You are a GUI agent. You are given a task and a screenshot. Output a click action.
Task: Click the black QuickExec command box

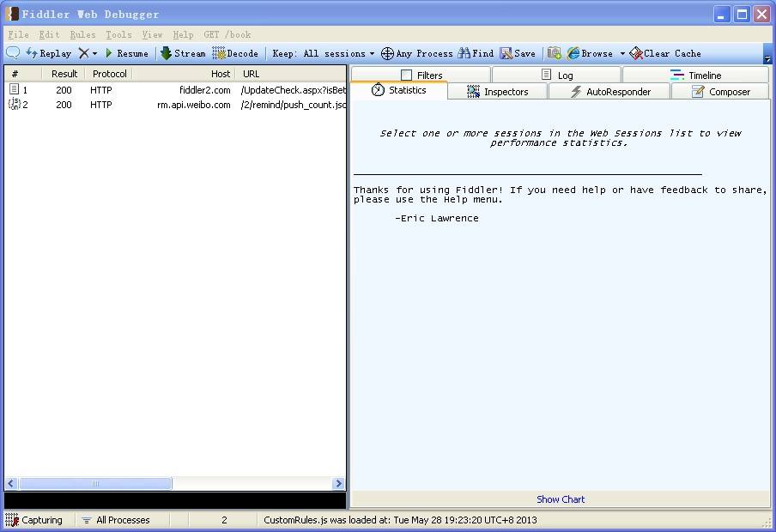coord(175,500)
